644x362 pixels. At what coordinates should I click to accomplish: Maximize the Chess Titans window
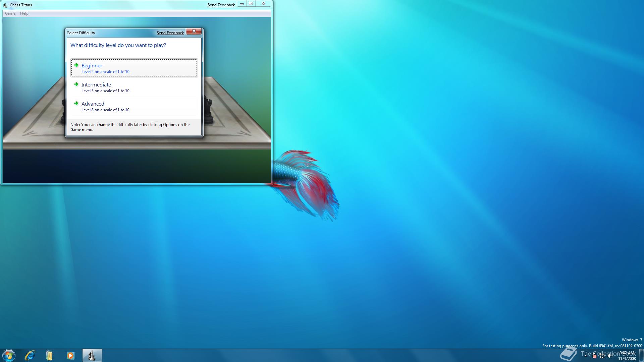[251, 4]
